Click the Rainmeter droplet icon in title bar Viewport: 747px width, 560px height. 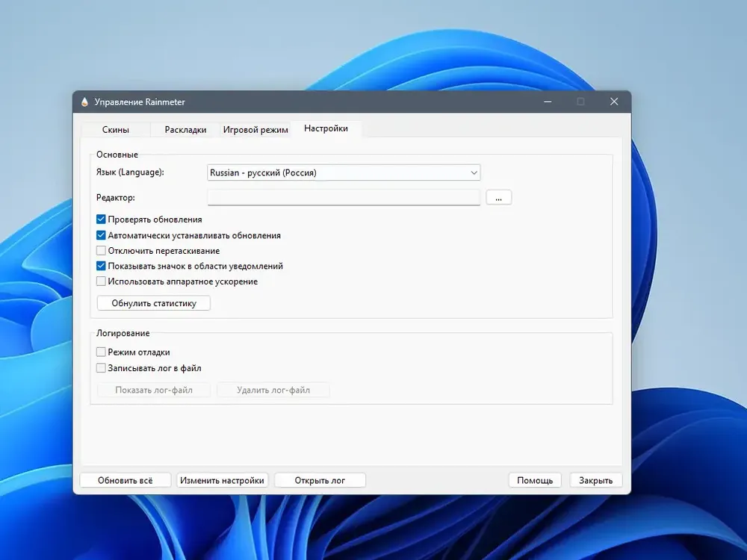point(85,102)
